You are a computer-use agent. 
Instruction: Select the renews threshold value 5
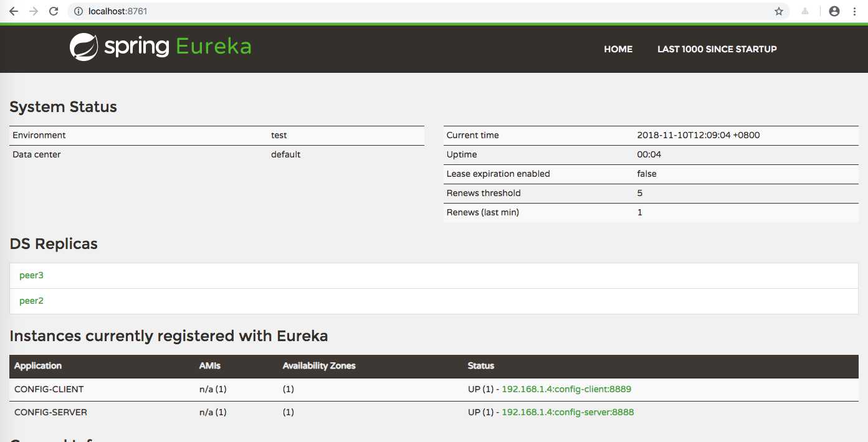pyautogui.click(x=640, y=193)
